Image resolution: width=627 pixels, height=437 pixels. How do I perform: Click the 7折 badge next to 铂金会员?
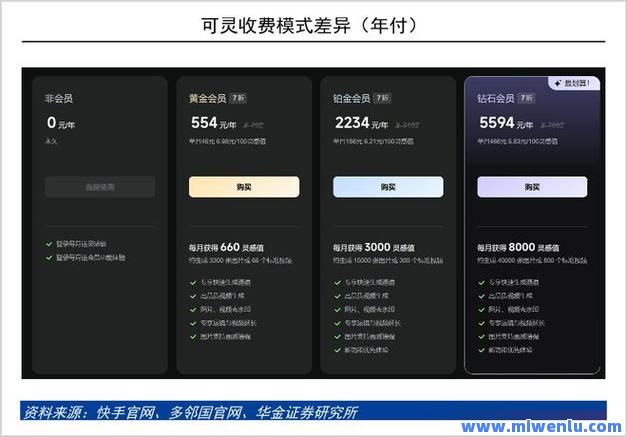click(382, 99)
